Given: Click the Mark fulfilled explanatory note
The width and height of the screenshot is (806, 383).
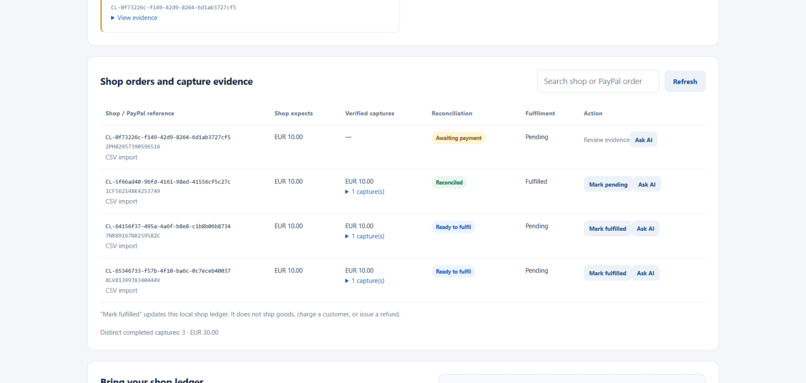Looking at the screenshot, I should click(250, 314).
